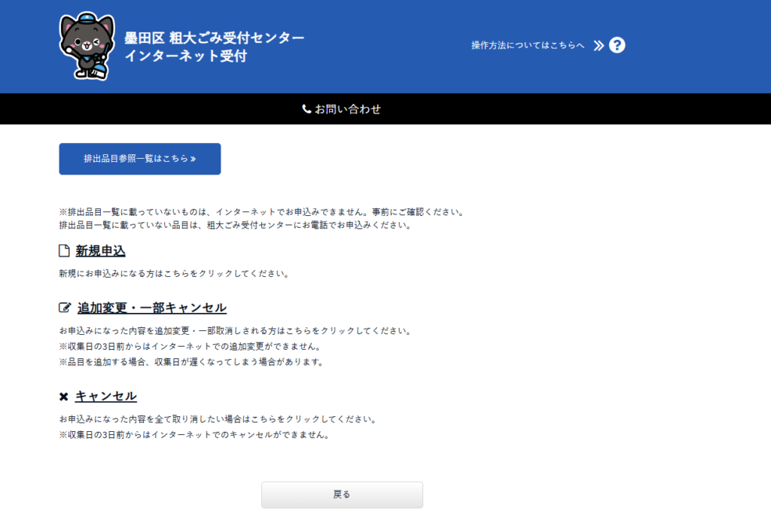The width and height of the screenshot is (771, 532).
Task: Click the small arrow in 排出品目参照一覧 button
Action: tap(194, 159)
